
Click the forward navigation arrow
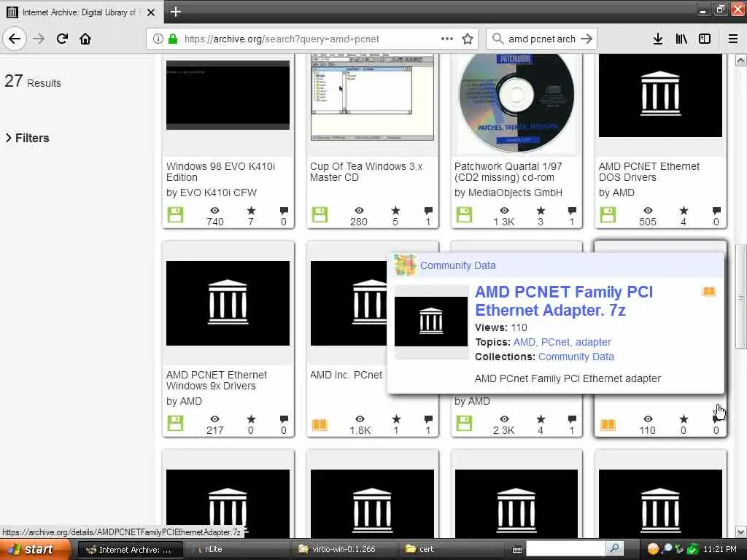pyautogui.click(x=39, y=39)
